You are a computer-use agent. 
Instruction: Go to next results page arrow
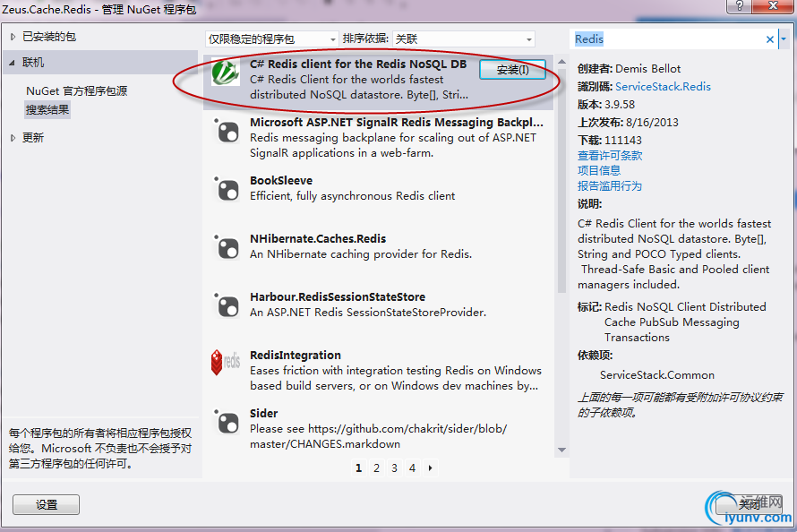[x=431, y=468]
